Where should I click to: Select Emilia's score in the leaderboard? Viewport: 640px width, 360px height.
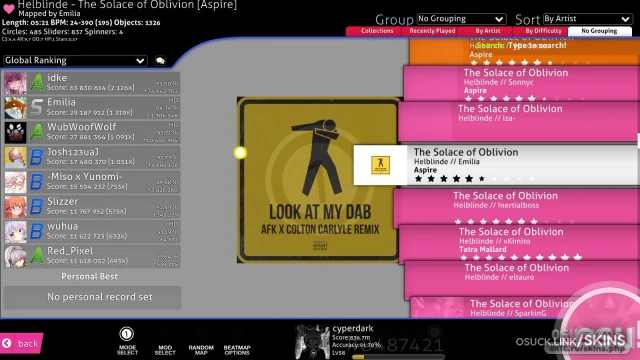[92, 108]
